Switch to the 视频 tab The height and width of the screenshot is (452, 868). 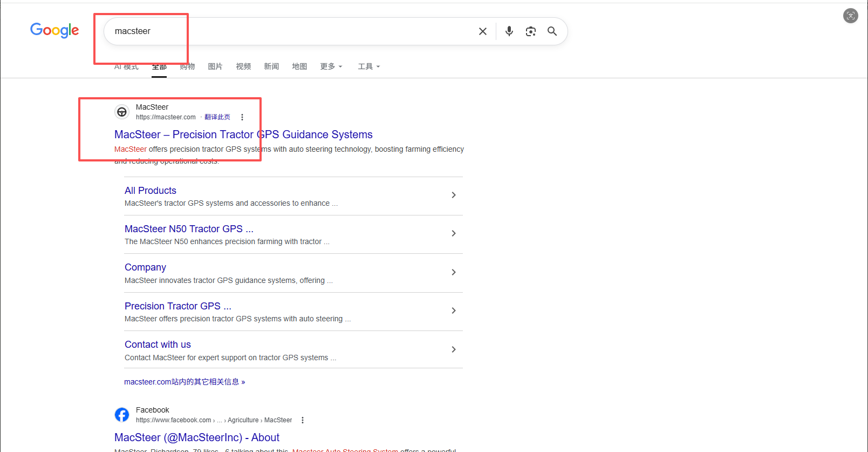pos(243,66)
